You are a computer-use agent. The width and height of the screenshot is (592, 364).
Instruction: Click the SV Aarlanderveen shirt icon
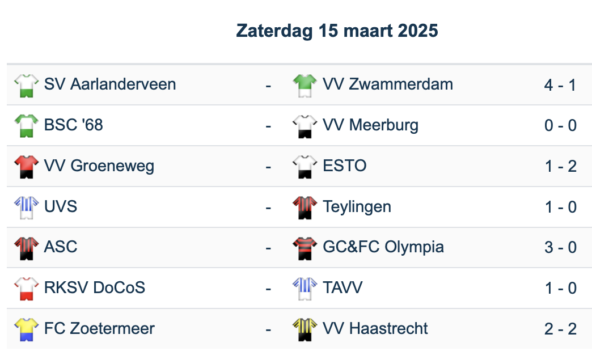[26, 85]
